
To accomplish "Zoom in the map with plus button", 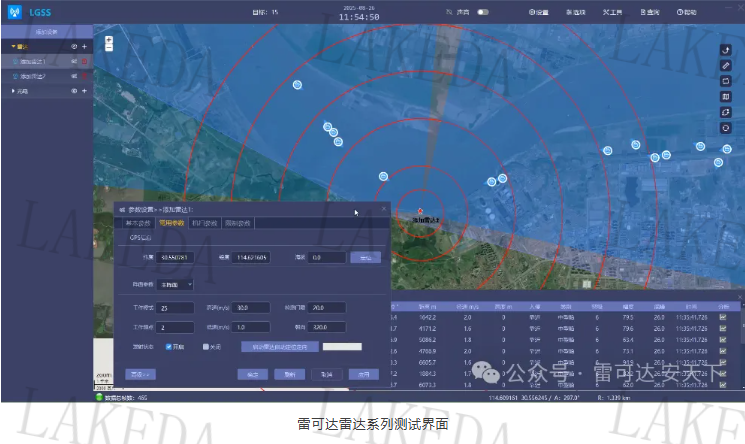I will pyautogui.click(x=109, y=40).
